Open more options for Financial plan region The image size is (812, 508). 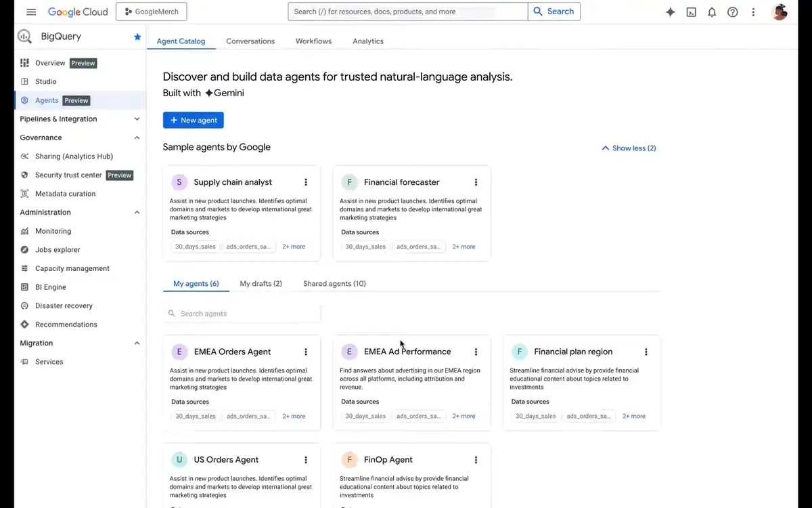point(646,352)
